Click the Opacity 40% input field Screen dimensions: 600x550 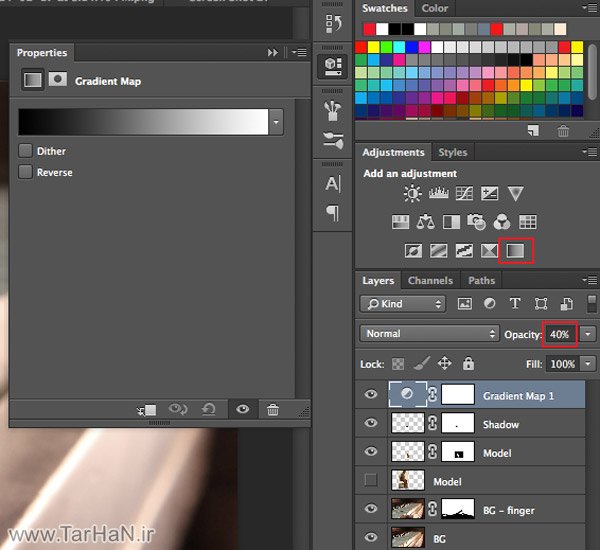(559, 333)
